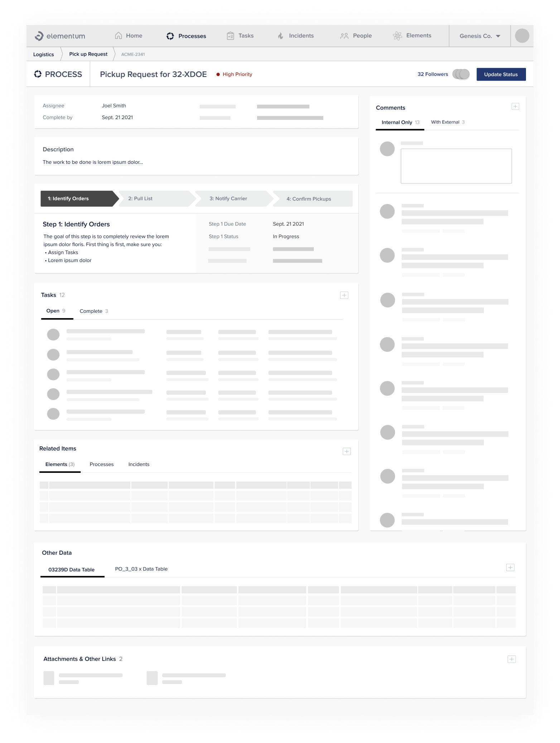Viewport: 560px width, 743px height.
Task: Toggle the Followers switch
Action: [461, 74]
